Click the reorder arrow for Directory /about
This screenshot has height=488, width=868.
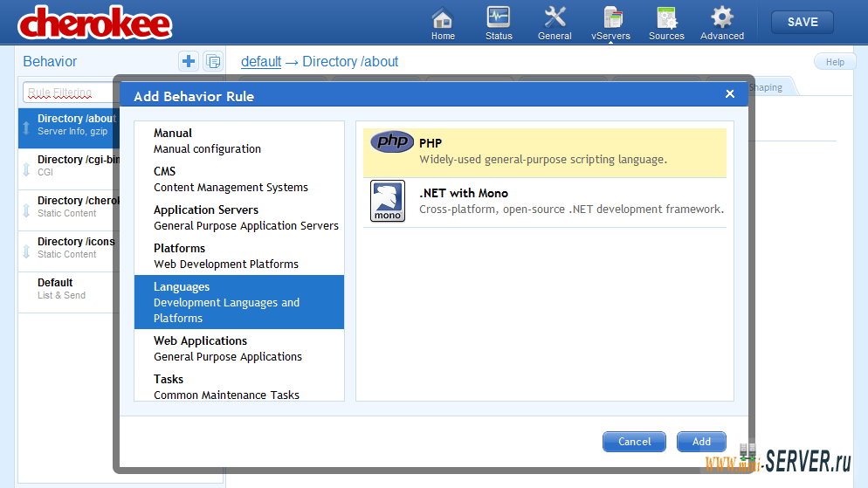26,128
